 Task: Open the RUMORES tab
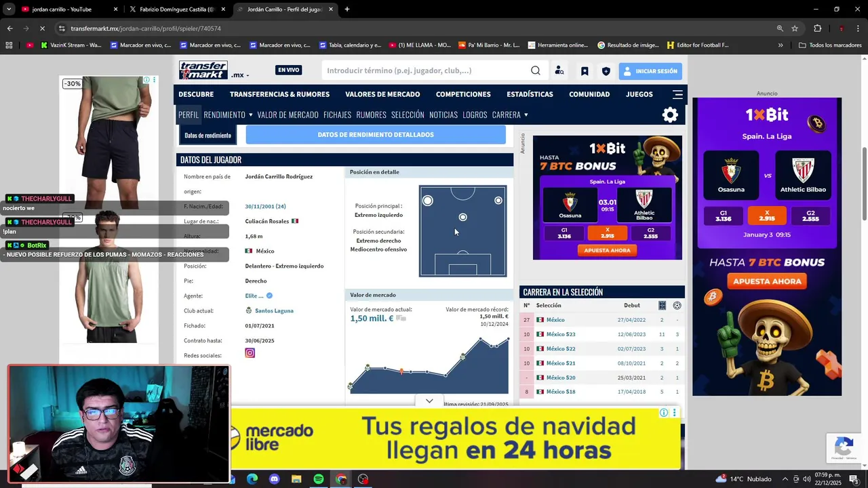pos(371,115)
